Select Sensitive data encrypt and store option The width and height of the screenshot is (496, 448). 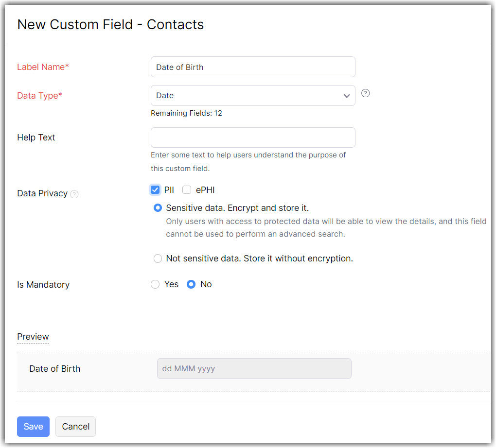pos(158,208)
